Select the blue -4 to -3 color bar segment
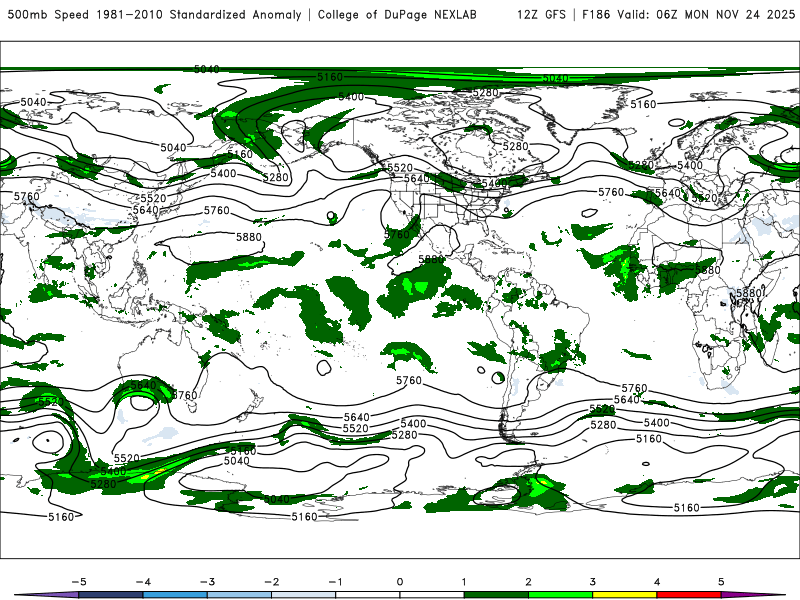800x600 pixels. click(x=175, y=595)
